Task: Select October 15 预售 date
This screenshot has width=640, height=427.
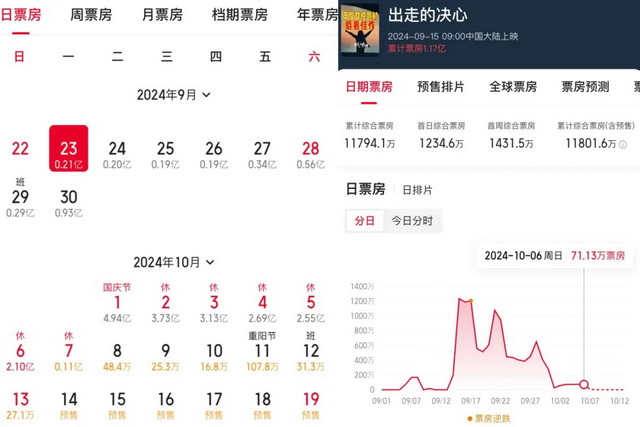Action: (x=117, y=405)
